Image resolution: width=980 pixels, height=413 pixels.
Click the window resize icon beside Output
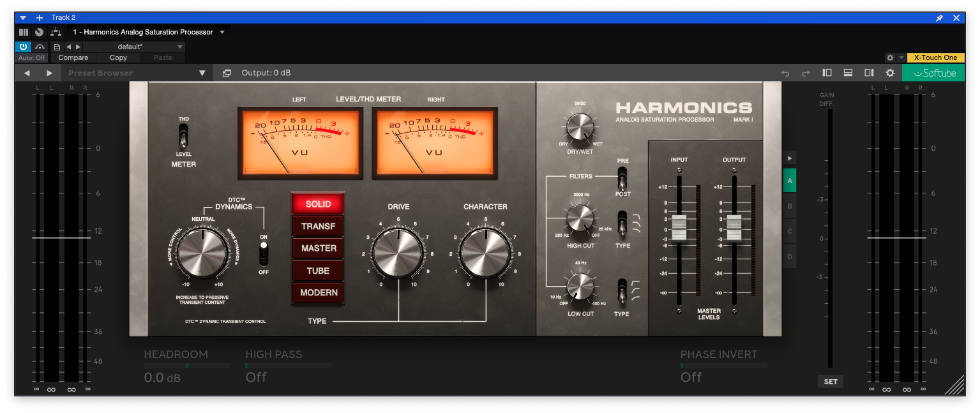(x=227, y=73)
